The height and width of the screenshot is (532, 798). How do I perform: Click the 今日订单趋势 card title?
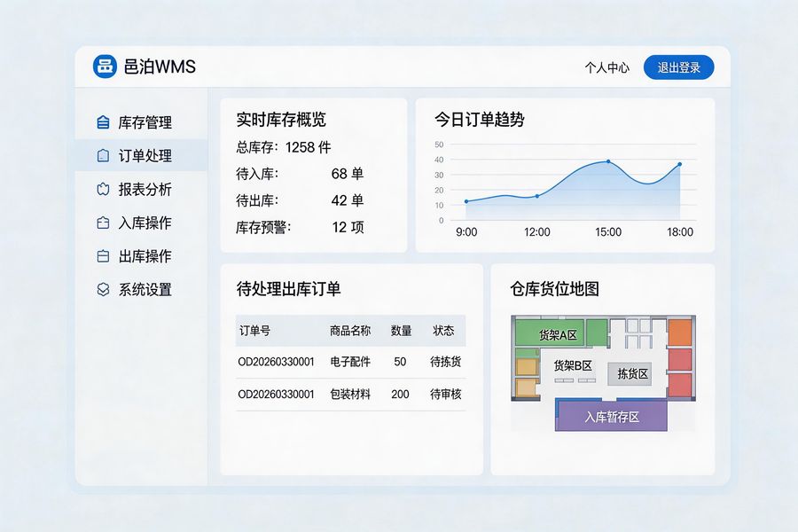(480, 120)
